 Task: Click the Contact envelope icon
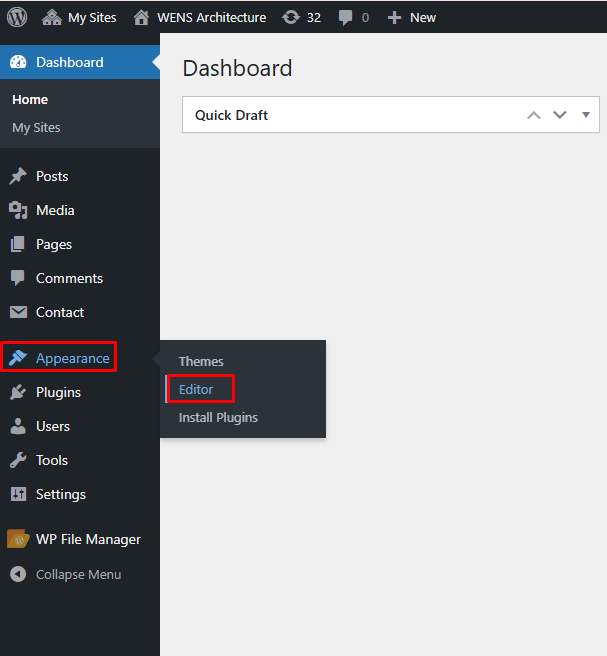coord(18,312)
